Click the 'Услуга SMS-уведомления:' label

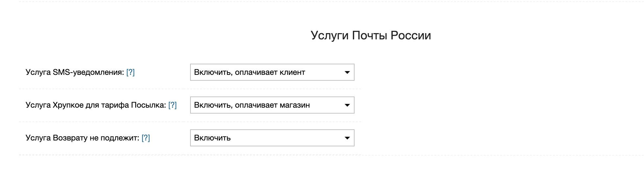[75, 72]
